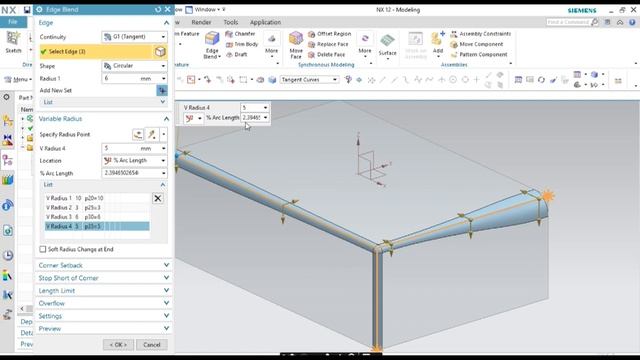The width and height of the screenshot is (640, 360).
Task: Open the Application tab
Action: tap(265, 22)
